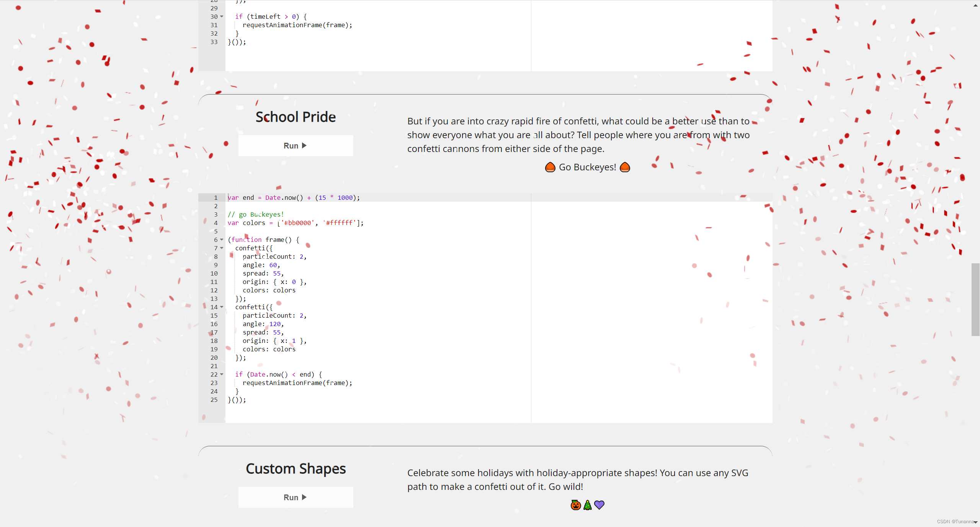Screen dimensions: 980x527
Task: Click the '#ffffff' color string in code
Action: 340,223
